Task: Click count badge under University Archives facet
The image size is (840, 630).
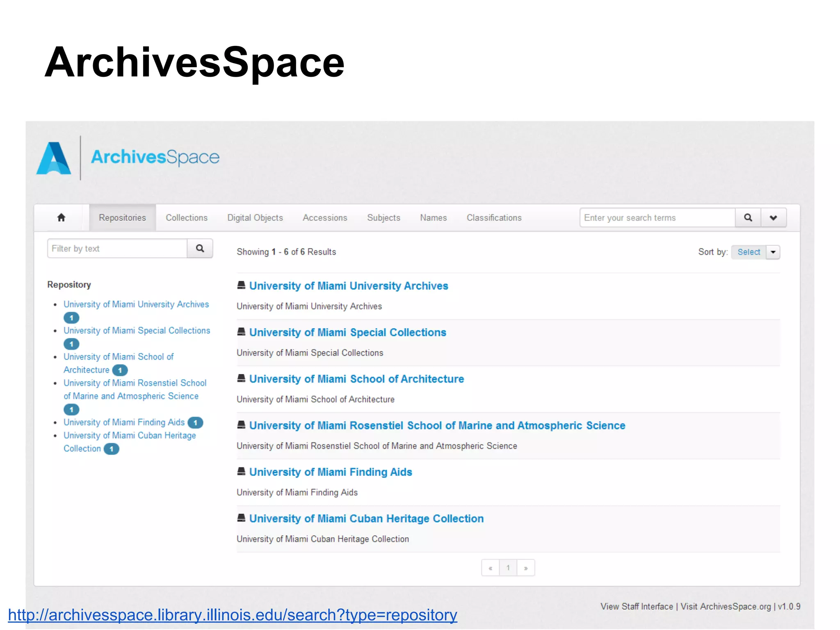Action: click(71, 317)
